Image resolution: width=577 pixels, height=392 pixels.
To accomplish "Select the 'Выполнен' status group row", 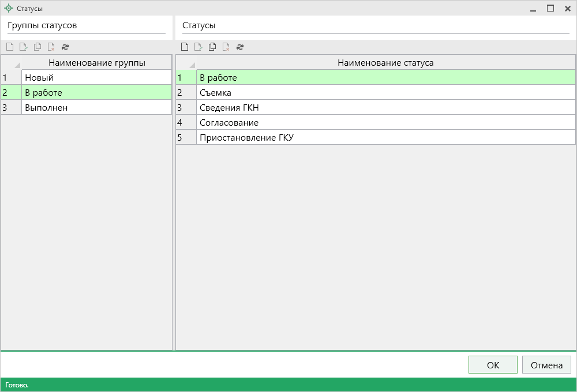I will click(x=96, y=107).
